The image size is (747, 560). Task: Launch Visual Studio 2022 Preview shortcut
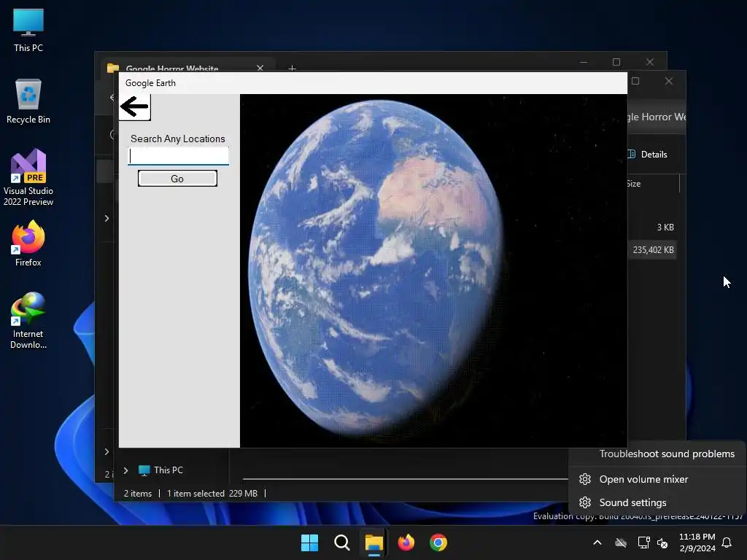28,178
